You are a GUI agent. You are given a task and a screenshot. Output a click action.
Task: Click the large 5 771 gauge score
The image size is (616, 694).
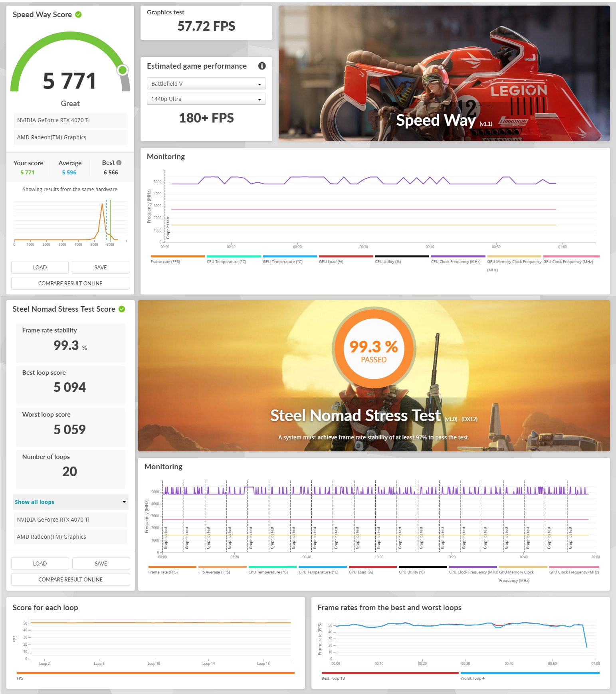69,81
